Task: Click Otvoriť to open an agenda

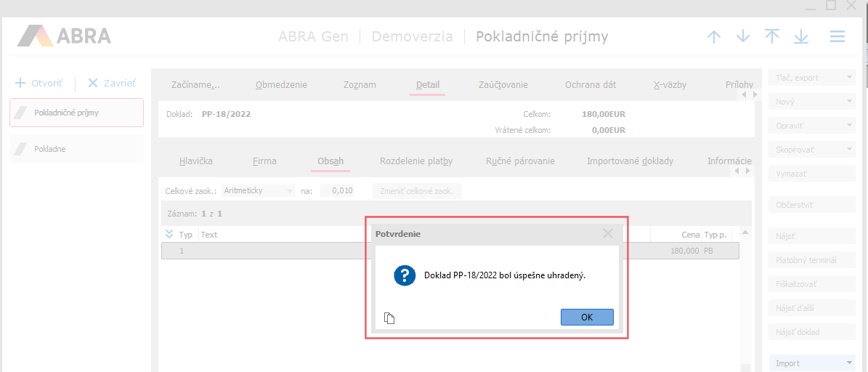Action: click(40, 83)
